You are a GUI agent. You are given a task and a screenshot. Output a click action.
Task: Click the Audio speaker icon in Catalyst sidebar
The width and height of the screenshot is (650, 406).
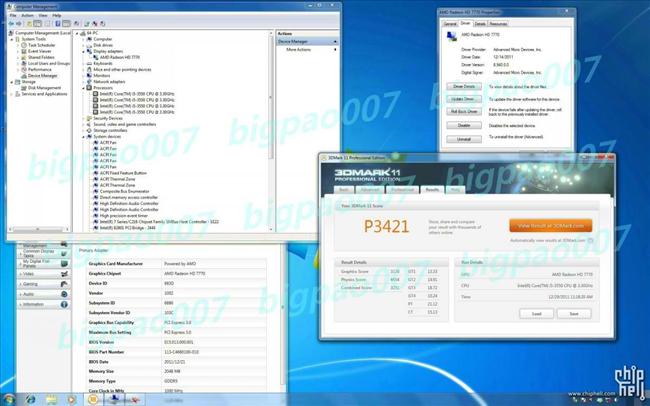[64, 294]
